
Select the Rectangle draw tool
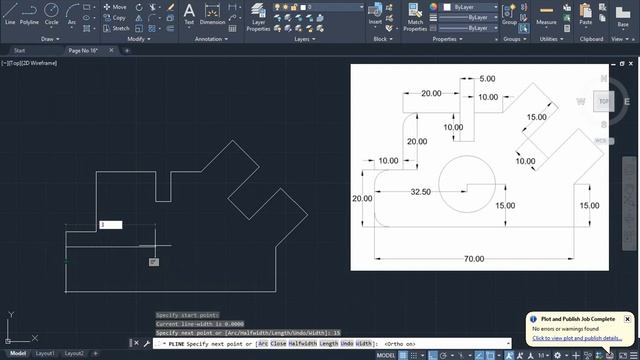[x=87, y=7]
